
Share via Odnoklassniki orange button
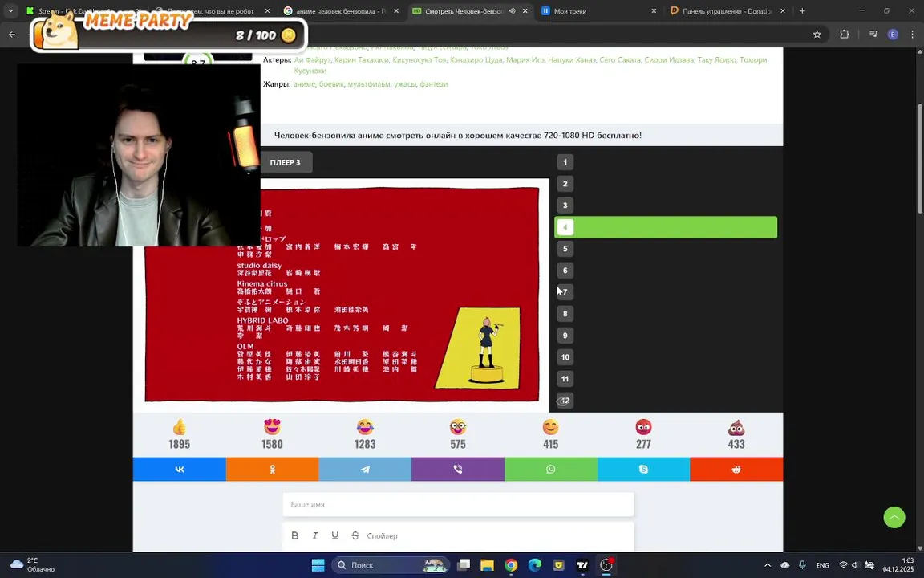tap(272, 470)
